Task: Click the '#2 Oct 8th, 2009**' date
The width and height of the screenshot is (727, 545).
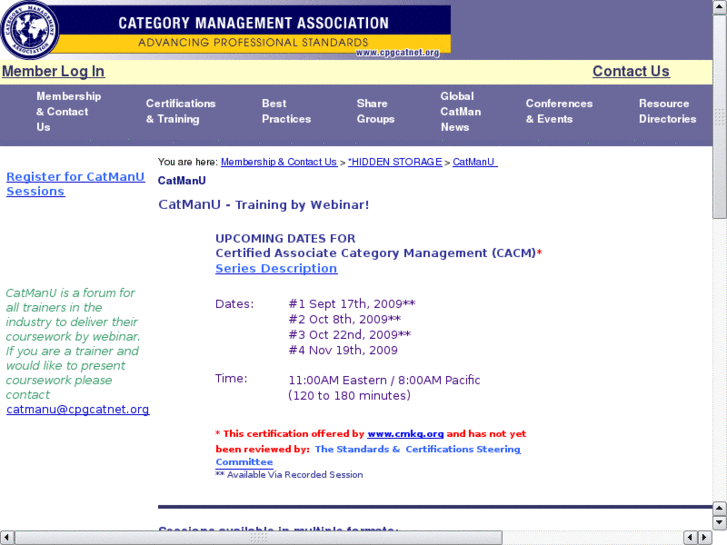Action: click(344, 319)
